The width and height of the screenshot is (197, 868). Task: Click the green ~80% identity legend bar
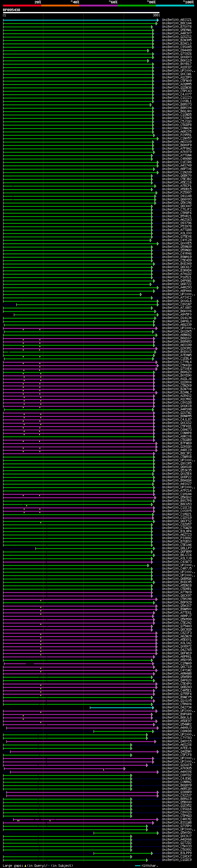(137, 6)
